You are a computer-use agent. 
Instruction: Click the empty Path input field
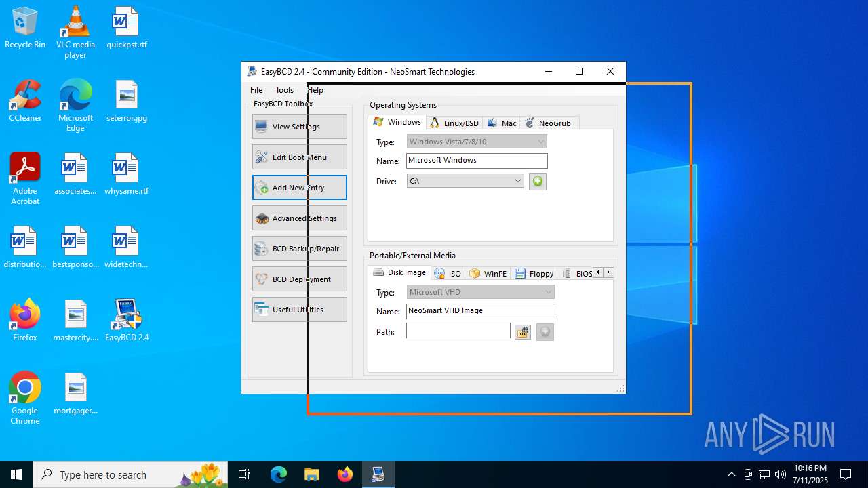[458, 331]
